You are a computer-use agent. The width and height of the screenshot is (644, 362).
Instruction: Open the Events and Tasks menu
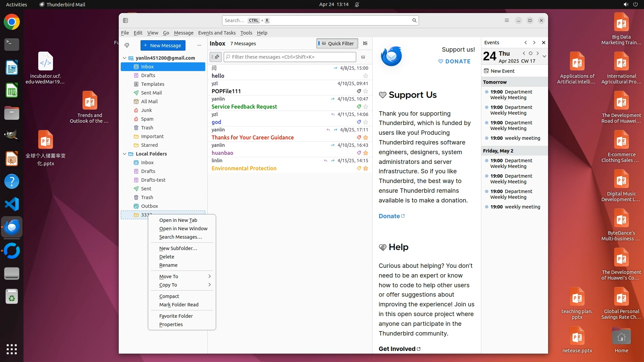(217, 33)
